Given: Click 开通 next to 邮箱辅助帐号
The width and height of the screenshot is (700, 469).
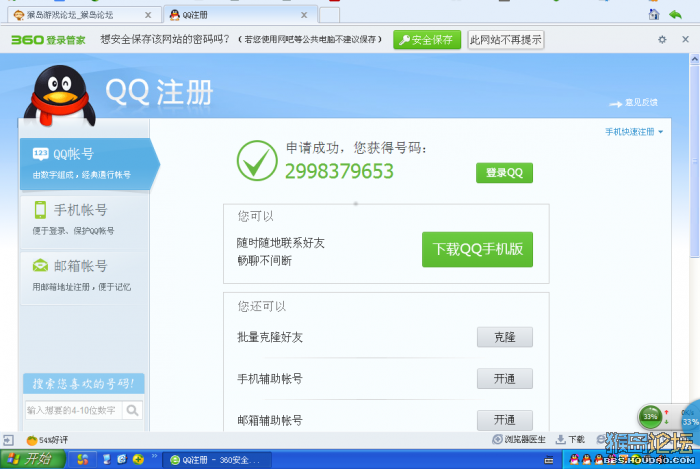Looking at the screenshot, I should coord(504,420).
